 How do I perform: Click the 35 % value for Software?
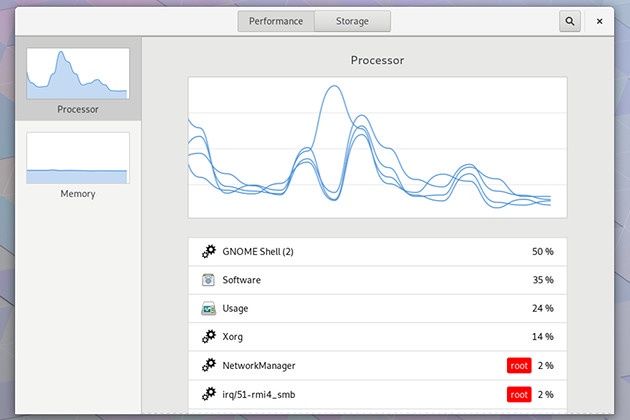[543, 280]
